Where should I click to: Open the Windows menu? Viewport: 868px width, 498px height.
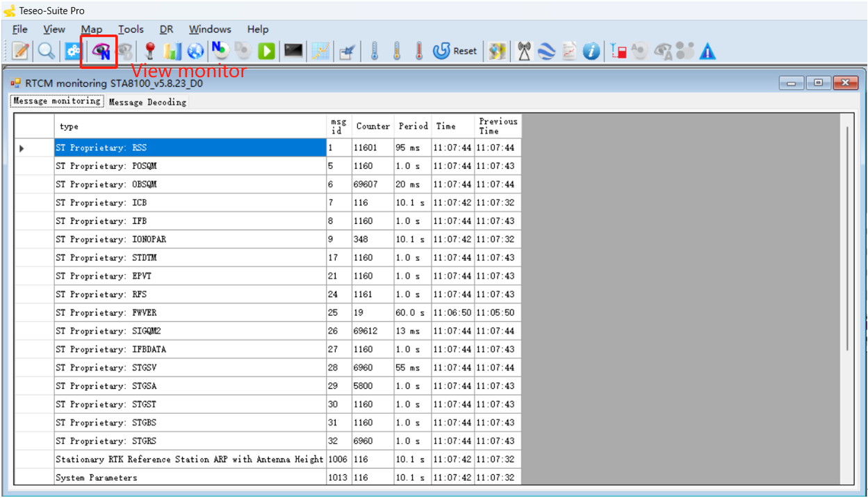click(x=209, y=29)
